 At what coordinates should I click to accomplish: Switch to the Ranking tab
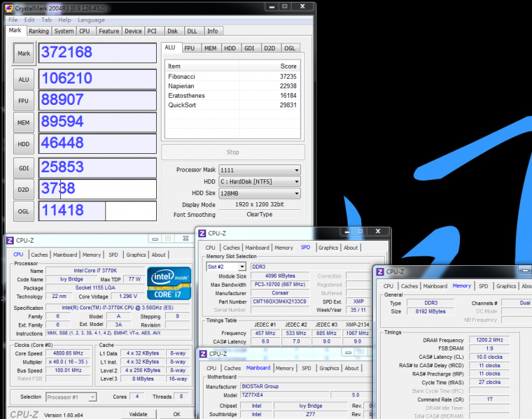(x=38, y=31)
